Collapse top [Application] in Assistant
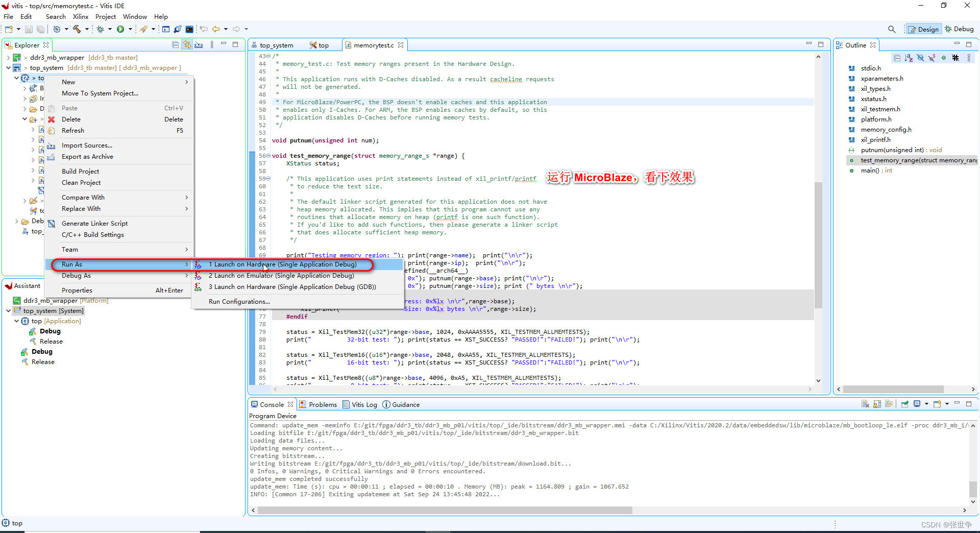 (x=16, y=321)
